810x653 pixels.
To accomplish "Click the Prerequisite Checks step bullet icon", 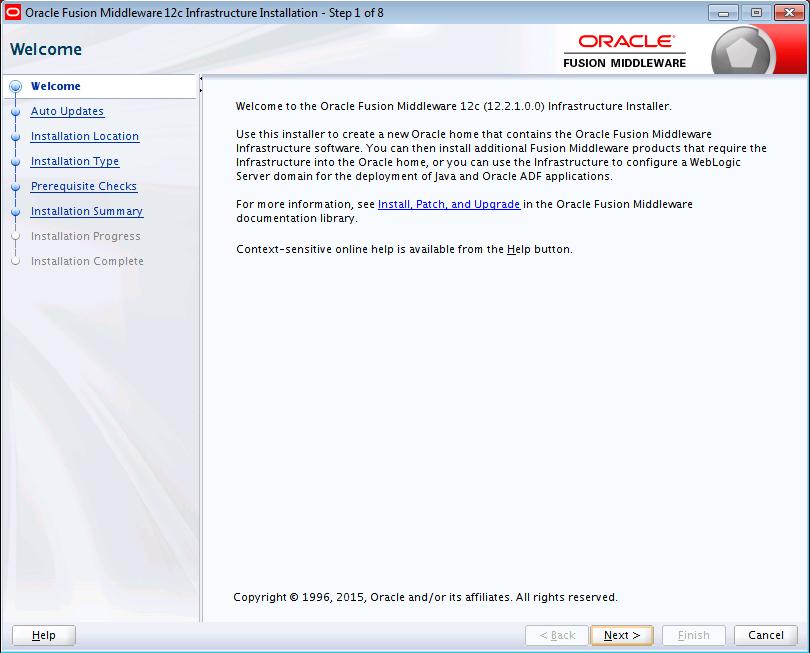I will 15,186.
